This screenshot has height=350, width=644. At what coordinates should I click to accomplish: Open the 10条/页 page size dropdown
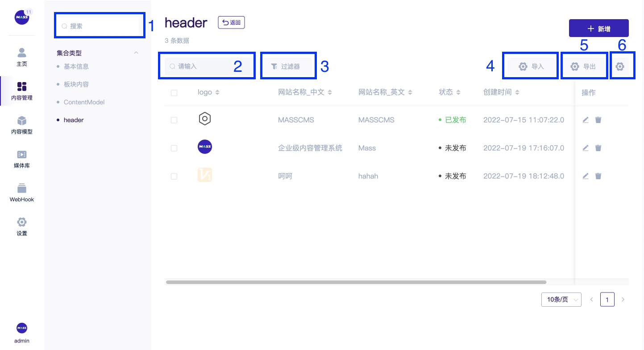pyautogui.click(x=561, y=300)
